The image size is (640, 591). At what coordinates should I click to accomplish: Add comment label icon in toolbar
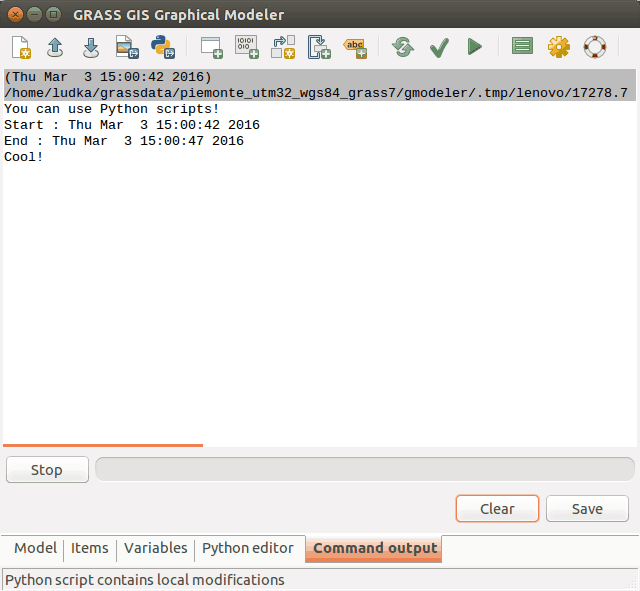tap(355, 47)
